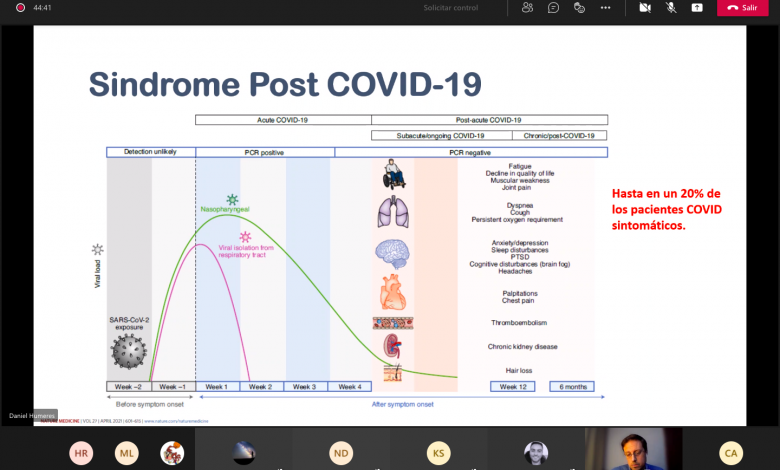Screen dimensions: 780x470
Task: Click the red Salir leave button
Action: tap(742, 8)
